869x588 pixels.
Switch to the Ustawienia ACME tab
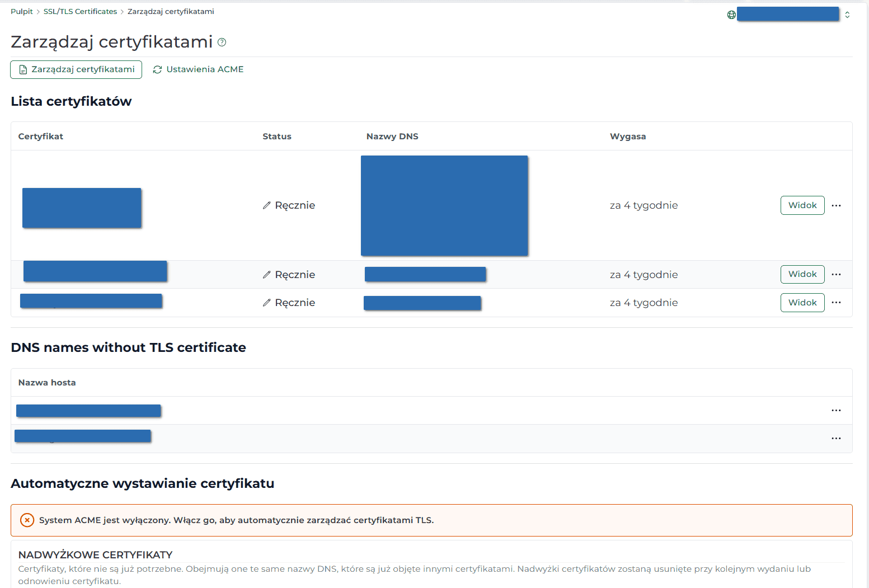click(x=198, y=69)
